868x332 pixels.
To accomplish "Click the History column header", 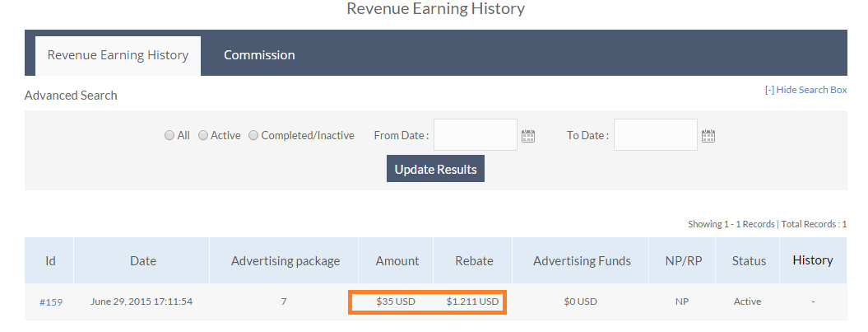I will click(x=812, y=260).
